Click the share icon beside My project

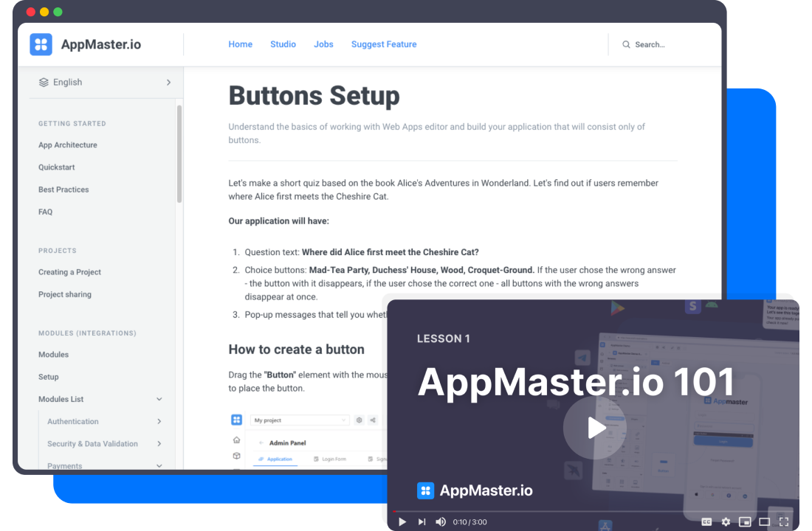(x=372, y=420)
